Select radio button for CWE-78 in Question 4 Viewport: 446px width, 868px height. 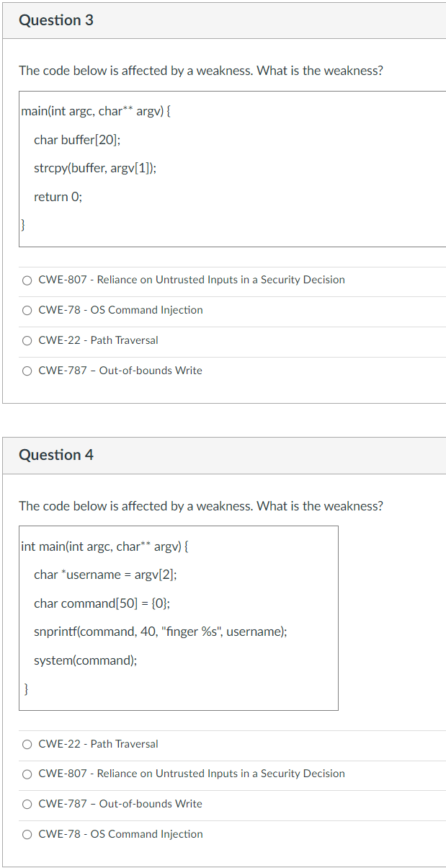coord(27,834)
